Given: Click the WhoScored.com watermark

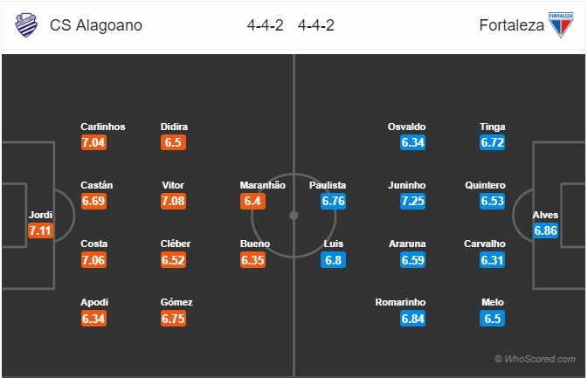Looking at the screenshot, I should [535, 359].
